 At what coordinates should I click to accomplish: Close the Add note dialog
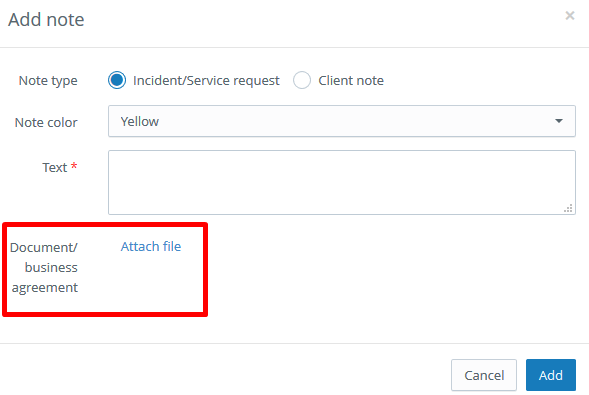569,16
